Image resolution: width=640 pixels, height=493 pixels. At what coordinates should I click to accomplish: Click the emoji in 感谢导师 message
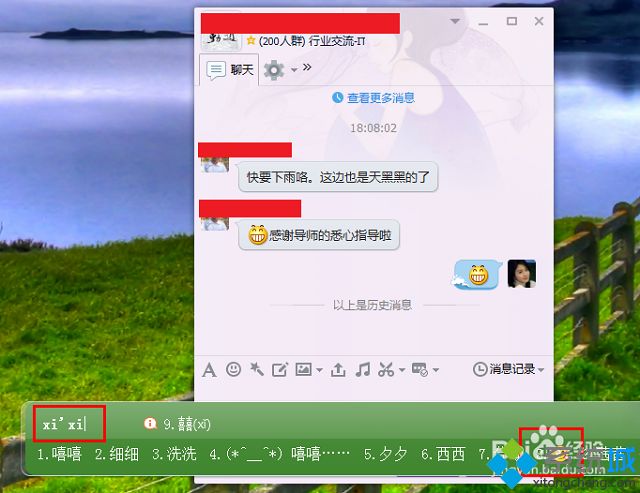pyautogui.click(x=258, y=235)
